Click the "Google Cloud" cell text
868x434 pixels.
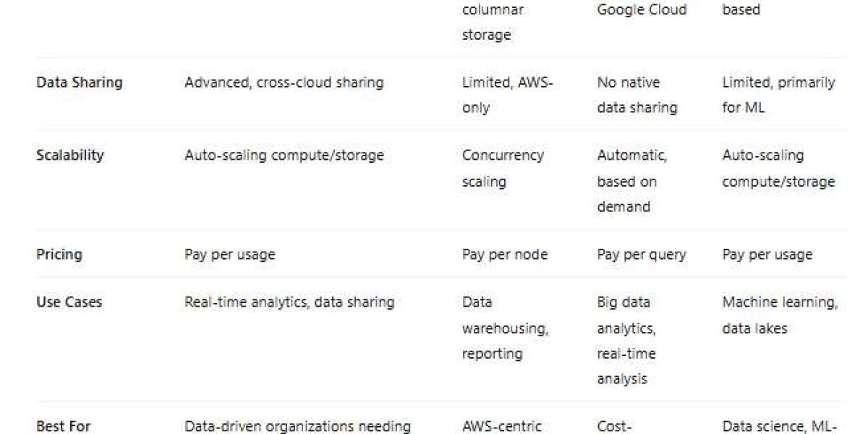coord(642,10)
